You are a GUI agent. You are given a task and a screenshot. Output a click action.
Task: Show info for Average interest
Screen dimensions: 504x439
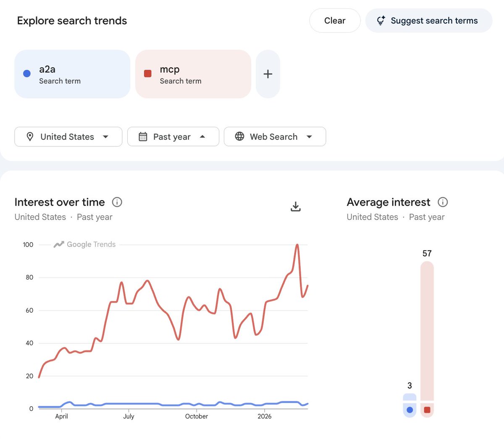pyautogui.click(x=443, y=202)
